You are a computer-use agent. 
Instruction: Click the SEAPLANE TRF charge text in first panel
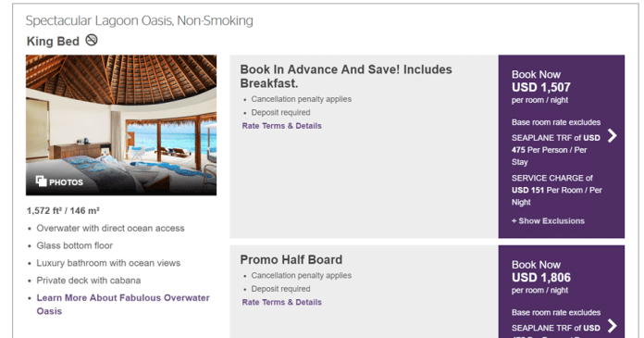tap(556, 150)
